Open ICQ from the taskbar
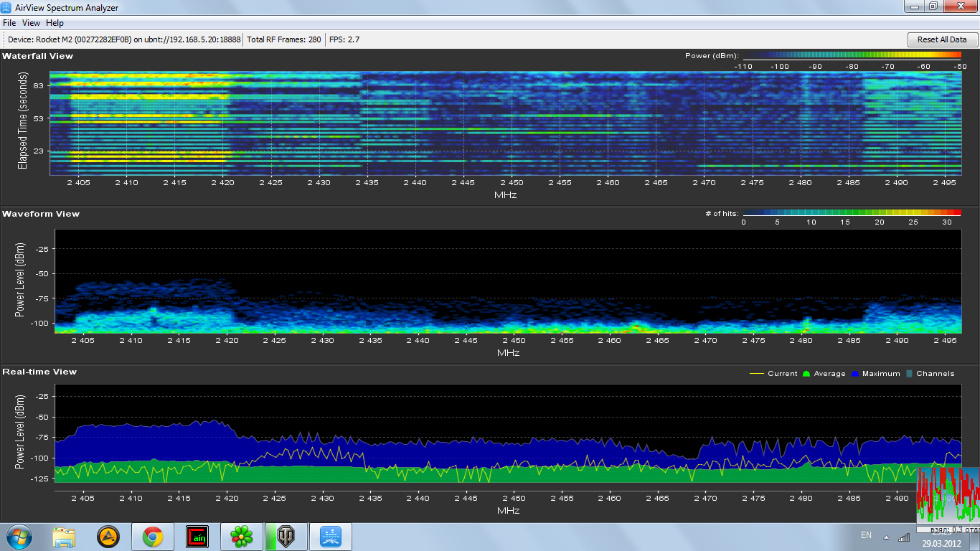This screenshot has height=551, width=980. click(241, 536)
